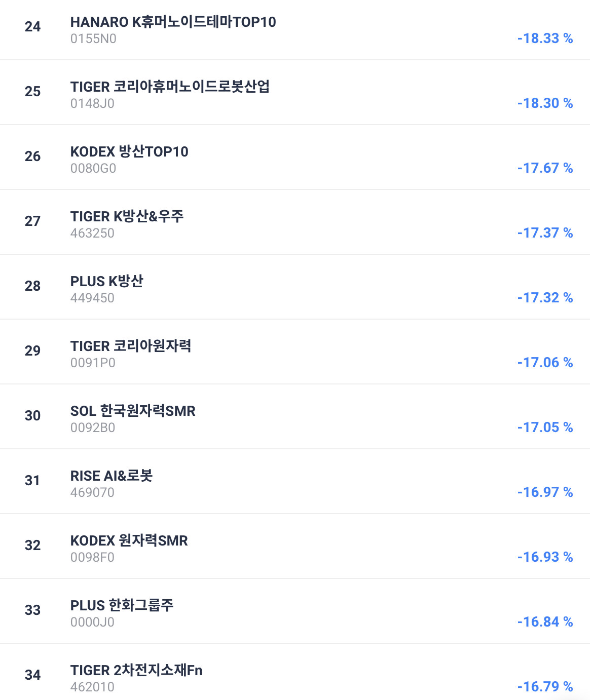The width and height of the screenshot is (590, 700).
Task: Click TIGER K방산&우주 name
Action: pos(127,217)
